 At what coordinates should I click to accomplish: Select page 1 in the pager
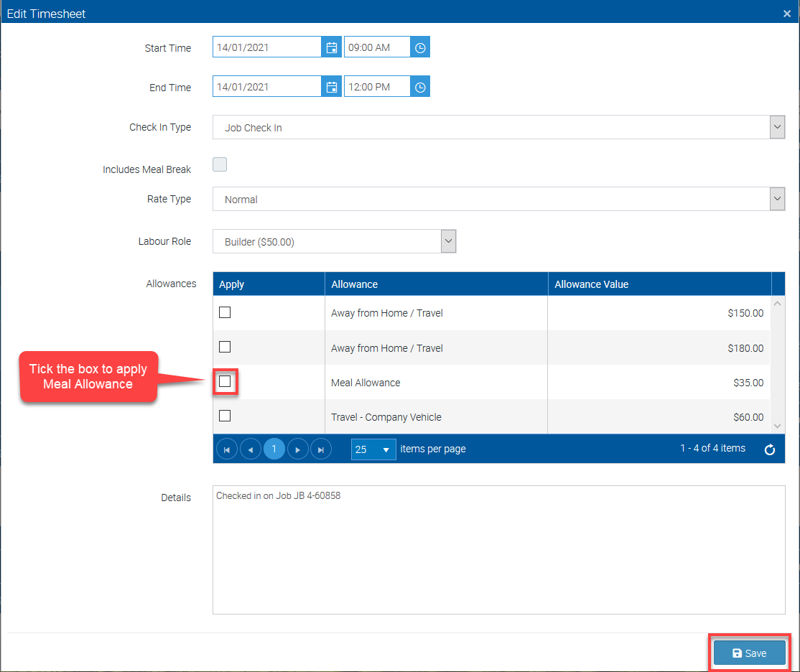[274, 449]
